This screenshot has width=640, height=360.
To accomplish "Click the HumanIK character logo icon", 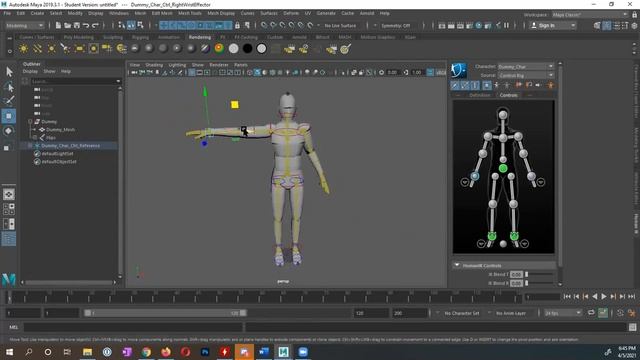I will pyautogui.click(x=458, y=70).
